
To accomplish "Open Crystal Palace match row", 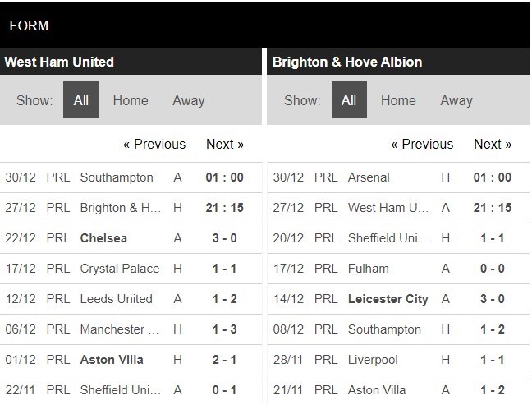I will [x=121, y=269].
